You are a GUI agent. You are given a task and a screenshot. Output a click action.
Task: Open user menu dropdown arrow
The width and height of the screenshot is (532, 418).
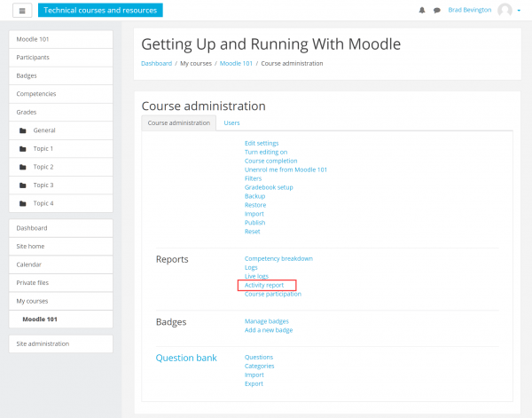point(518,11)
